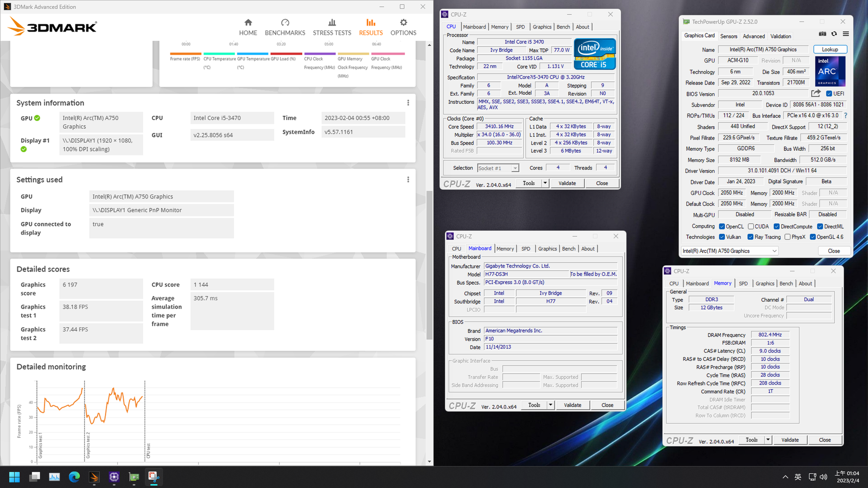Screen dimensions: 868x488
Task: Open Microsoft Edge from the taskbar
Action: click(74, 477)
